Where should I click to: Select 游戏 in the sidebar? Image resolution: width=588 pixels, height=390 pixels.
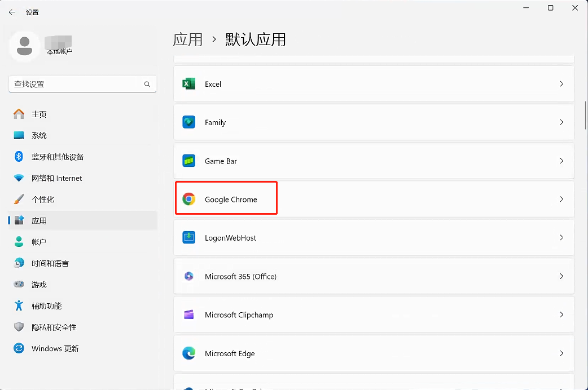point(82,285)
